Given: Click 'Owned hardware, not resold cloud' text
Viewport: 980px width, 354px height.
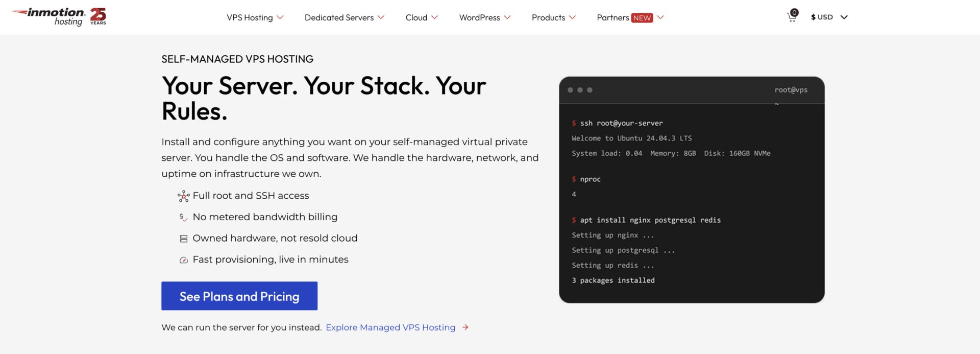Looking at the screenshot, I should pos(275,239).
